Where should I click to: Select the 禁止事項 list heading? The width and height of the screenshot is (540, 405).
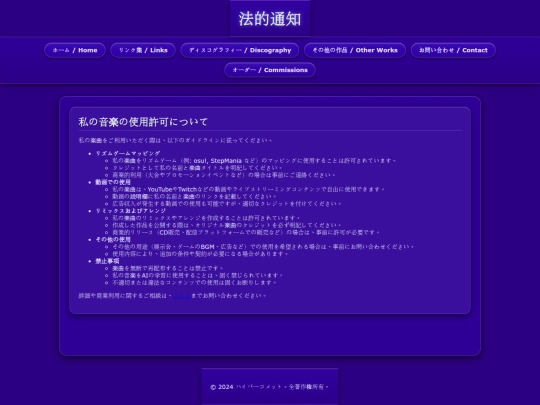(x=107, y=261)
